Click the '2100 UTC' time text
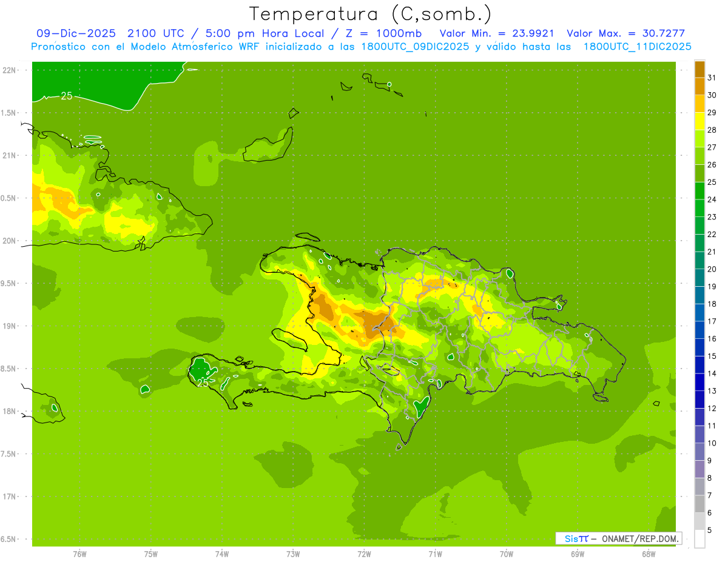Viewport: 728px width, 562px height. coord(157,33)
